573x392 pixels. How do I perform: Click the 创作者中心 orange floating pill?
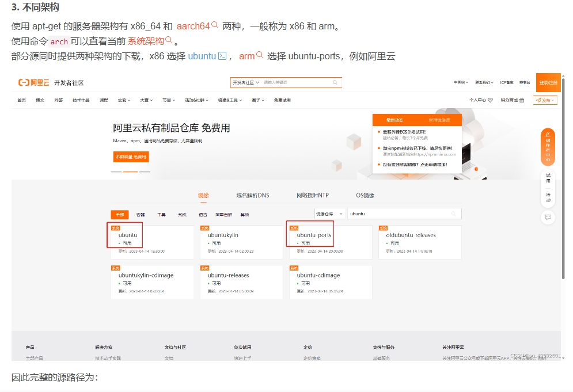click(x=548, y=147)
